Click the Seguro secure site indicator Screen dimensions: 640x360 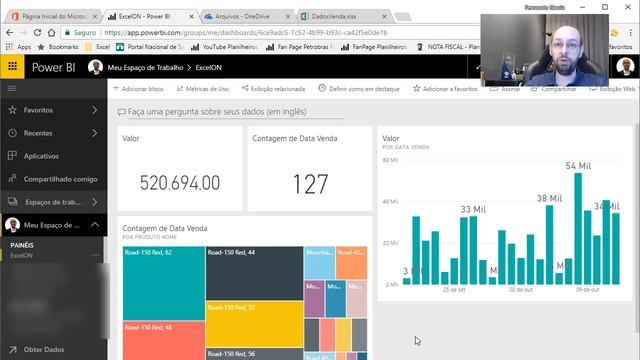80,32
